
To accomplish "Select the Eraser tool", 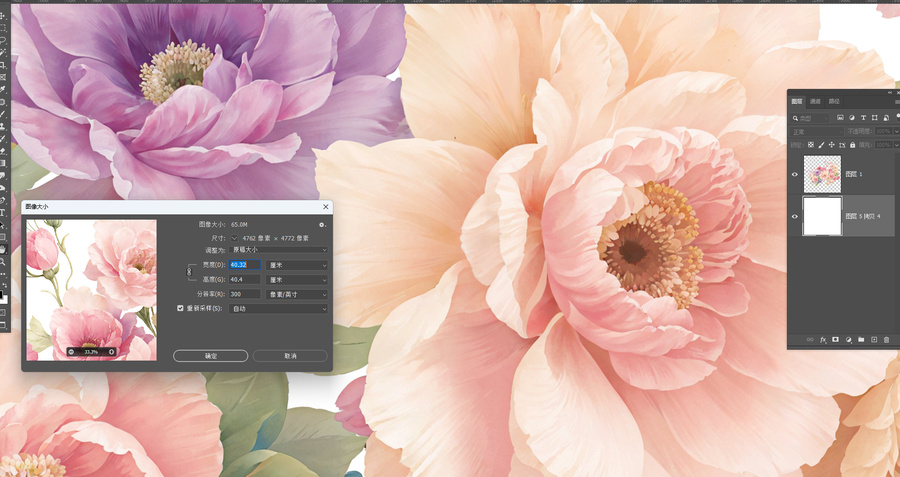I will pos(3,151).
